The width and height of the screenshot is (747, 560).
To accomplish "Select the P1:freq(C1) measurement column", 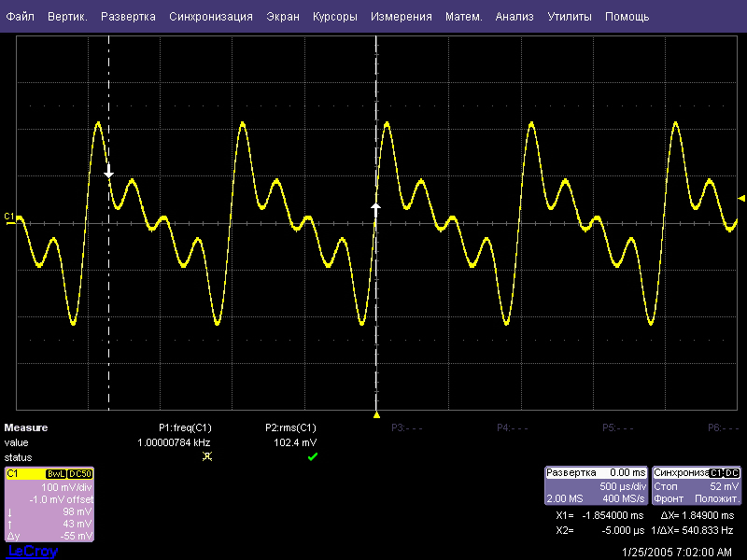I will pyautogui.click(x=185, y=427).
